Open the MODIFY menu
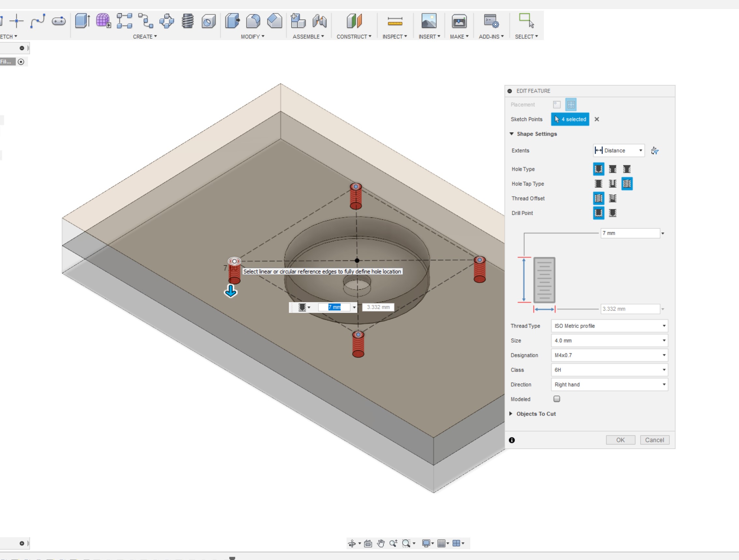 252,36
